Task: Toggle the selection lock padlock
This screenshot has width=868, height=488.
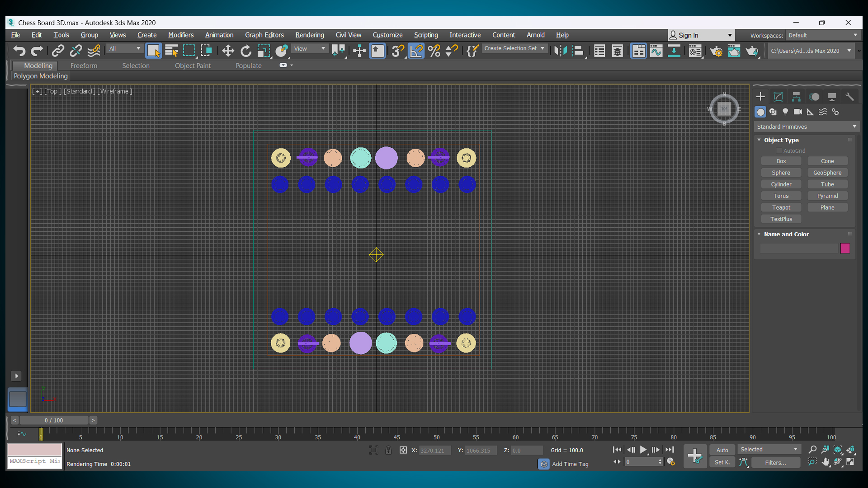Action: click(388, 450)
